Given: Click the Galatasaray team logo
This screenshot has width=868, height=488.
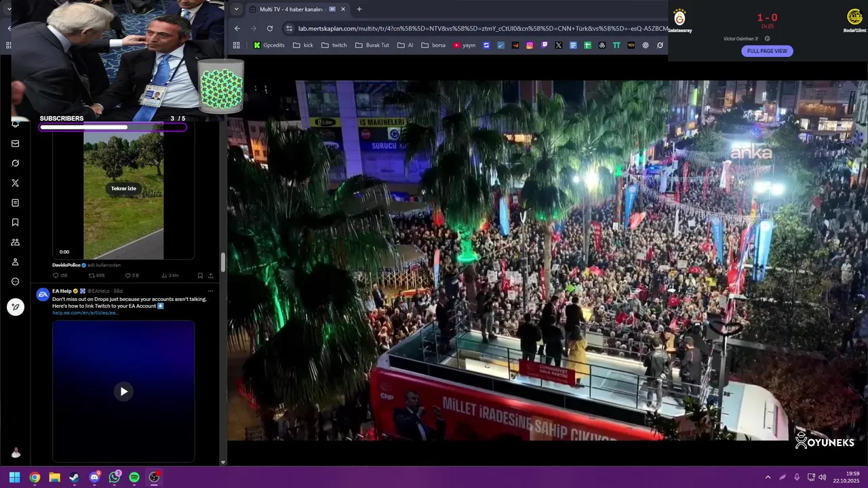Looking at the screenshot, I should [679, 18].
